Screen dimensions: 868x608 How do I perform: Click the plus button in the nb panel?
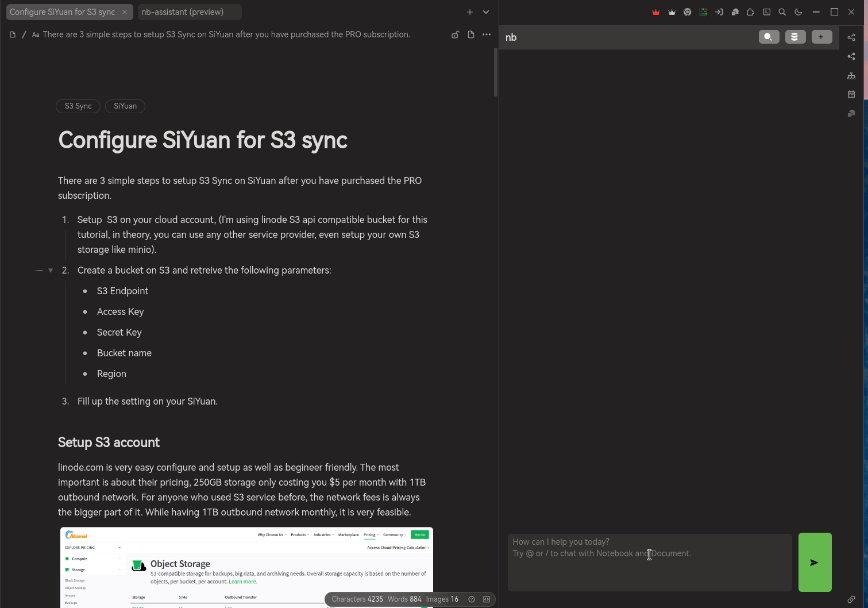pos(821,36)
